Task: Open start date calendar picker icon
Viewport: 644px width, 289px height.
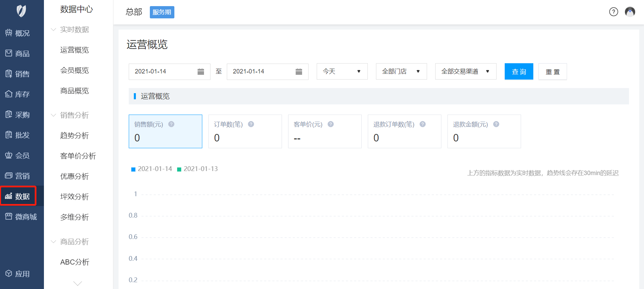Action: pyautogui.click(x=201, y=71)
